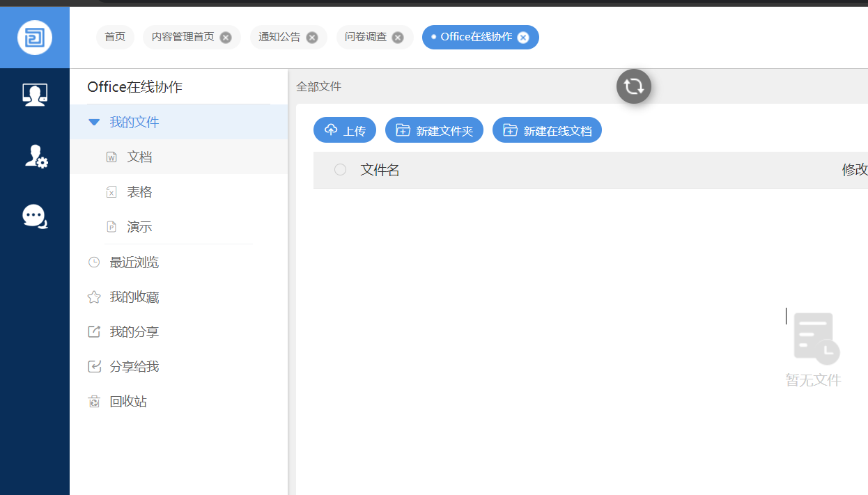
Task: Open the user settings gear sidebar icon
Action: click(36, 156)
